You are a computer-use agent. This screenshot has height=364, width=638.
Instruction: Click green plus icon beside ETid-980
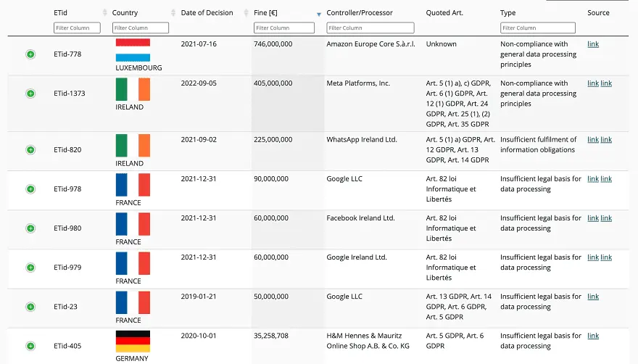(30, 228)
